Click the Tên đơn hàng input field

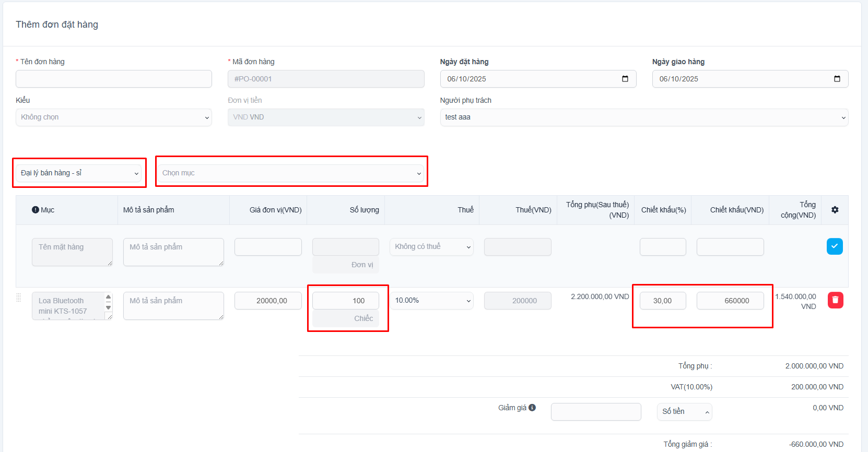pyautogui.click(x=113, y=79)
